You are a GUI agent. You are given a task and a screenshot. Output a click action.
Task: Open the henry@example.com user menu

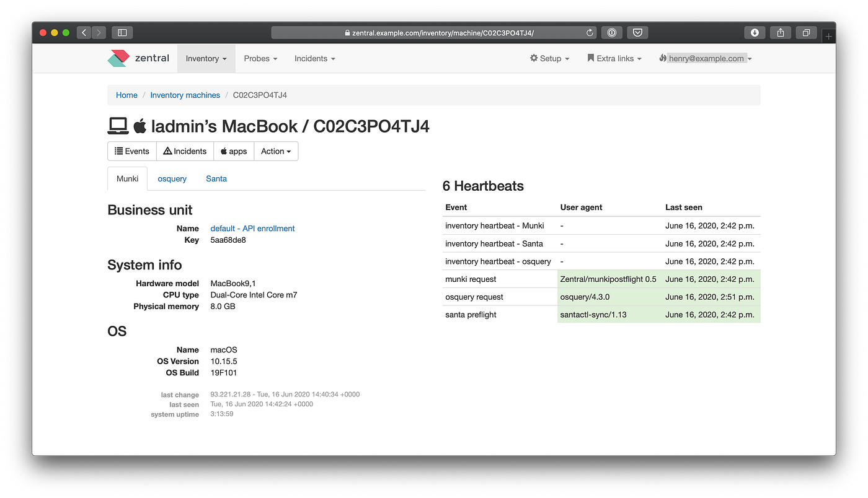tap(706, 58)
